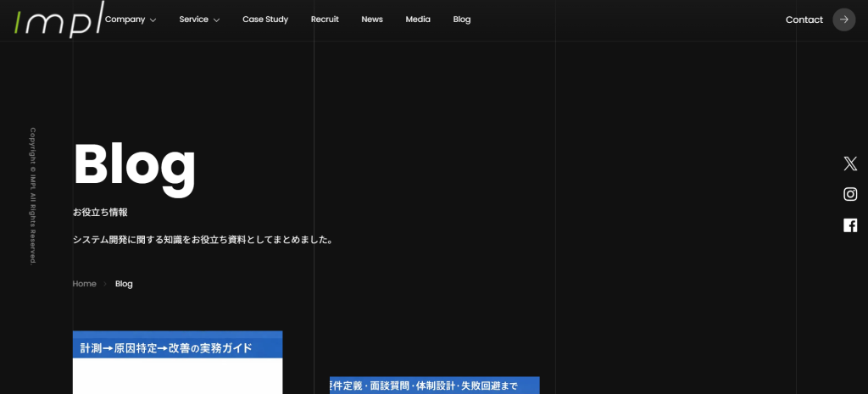The image size is (868, 394).
Task: Expand the chevron next to Service
Action: 216,20
